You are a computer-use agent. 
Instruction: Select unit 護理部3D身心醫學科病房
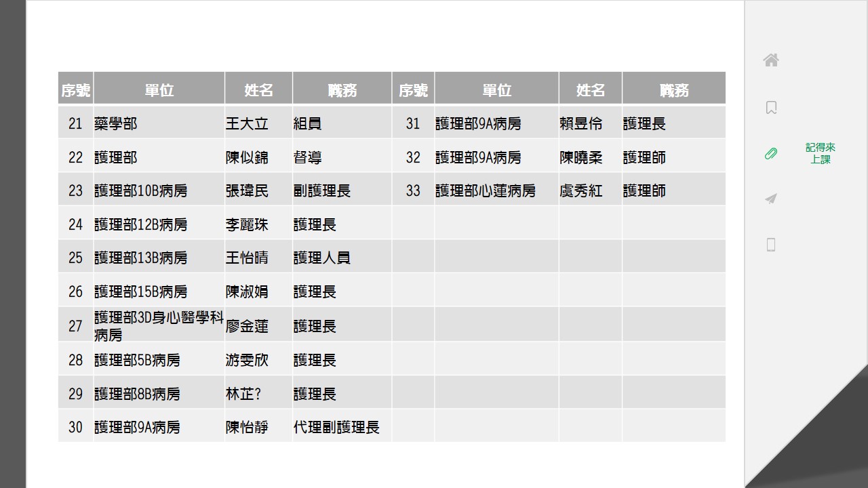159,326
